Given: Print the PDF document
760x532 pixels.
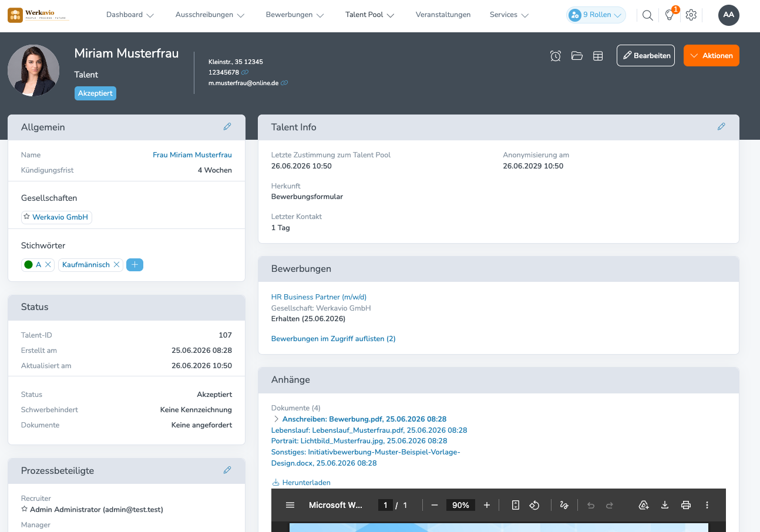Looking at the screenshot, I should point(685,505).
